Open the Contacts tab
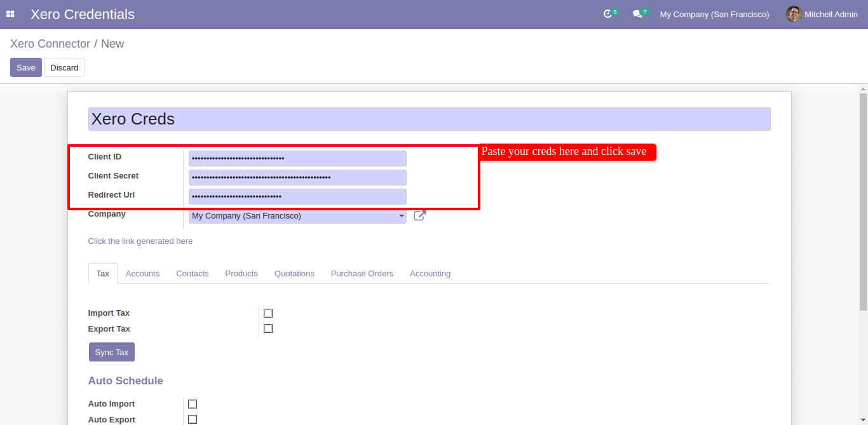This screenshot has width=868, height=425. (193, 273)
